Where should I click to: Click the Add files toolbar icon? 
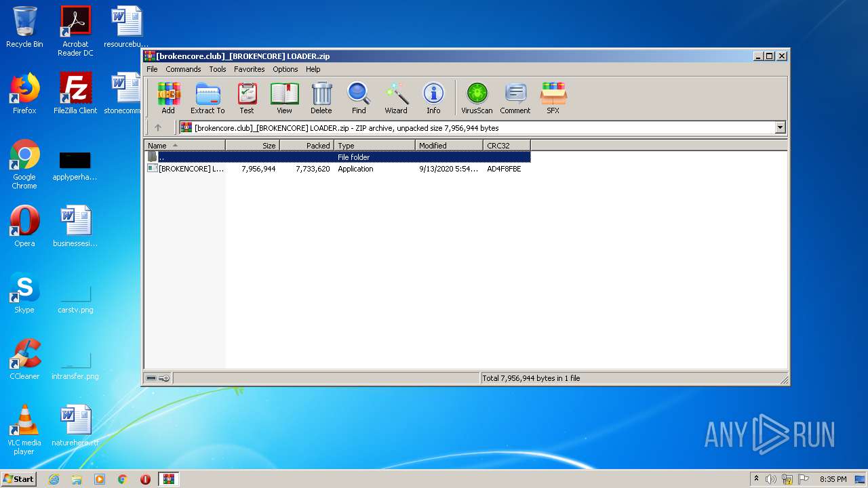click(168, 98)
